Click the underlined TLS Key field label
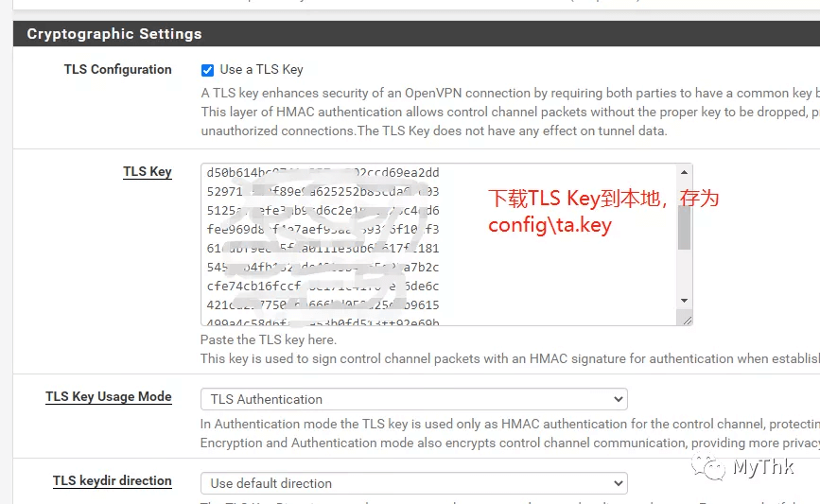This screenshot has width=820, height=504. [x=148, y=172]
